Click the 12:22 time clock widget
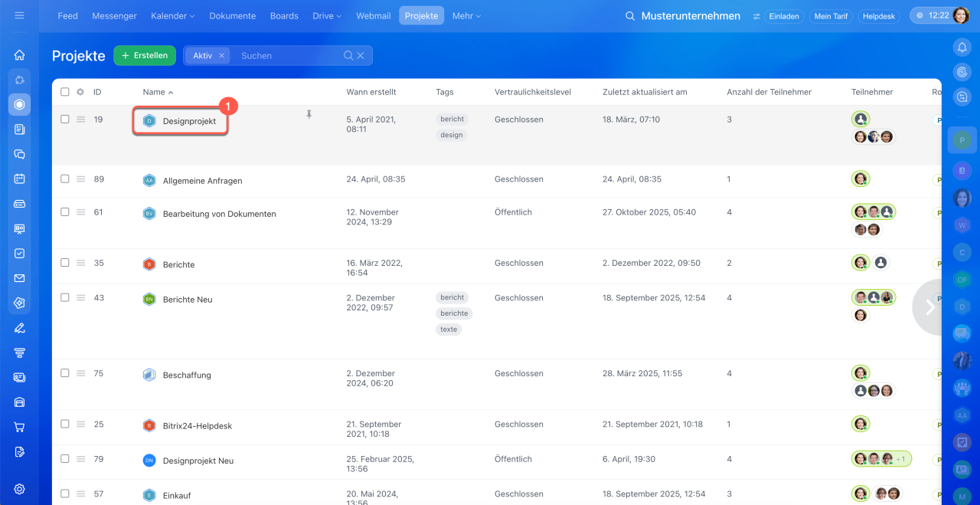This screenshot has height=505, width=980. click(x=932, y=15)
